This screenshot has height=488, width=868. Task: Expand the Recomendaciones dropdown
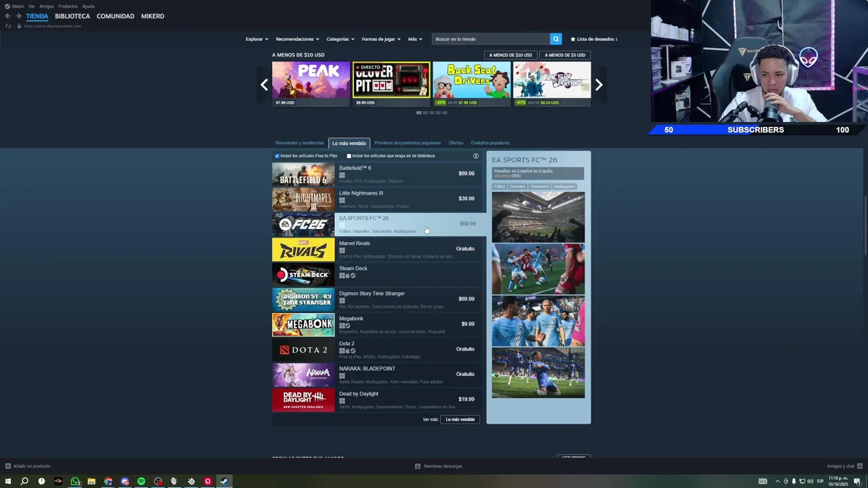(x=297, y=39)
